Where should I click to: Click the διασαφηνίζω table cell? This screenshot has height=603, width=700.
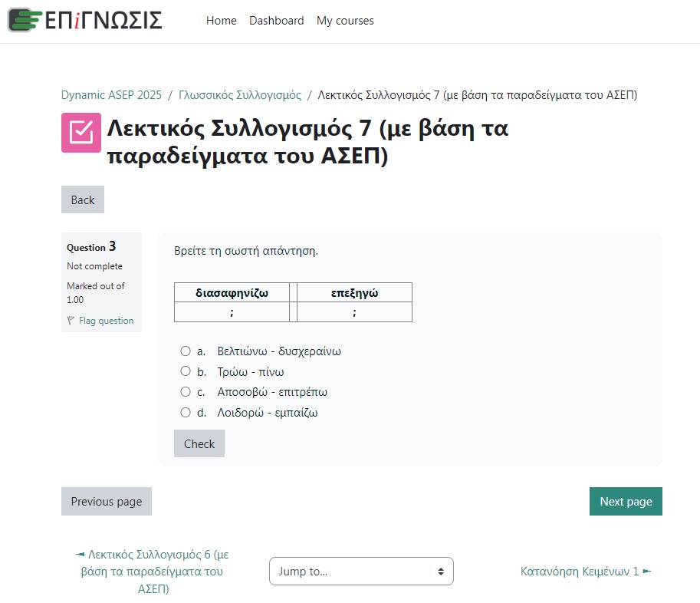[232, 292]
